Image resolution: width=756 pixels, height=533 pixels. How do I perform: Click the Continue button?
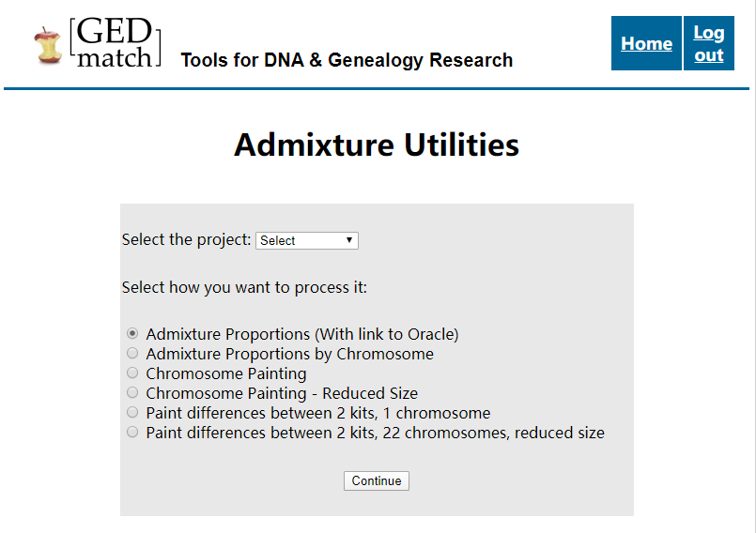tap(377, 481)
